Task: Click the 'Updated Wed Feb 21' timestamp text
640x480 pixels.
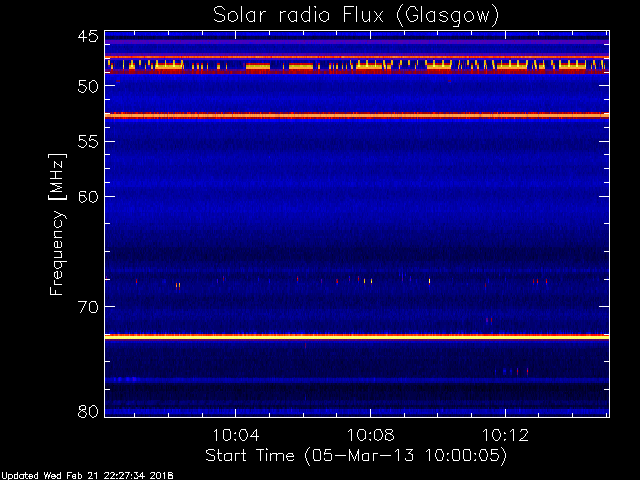Action: point(87,476)
